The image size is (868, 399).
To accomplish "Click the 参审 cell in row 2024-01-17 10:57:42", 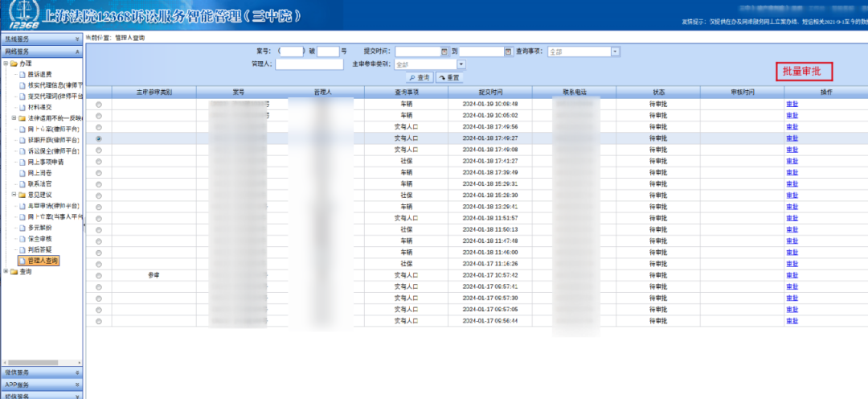I will pos(154,275).
